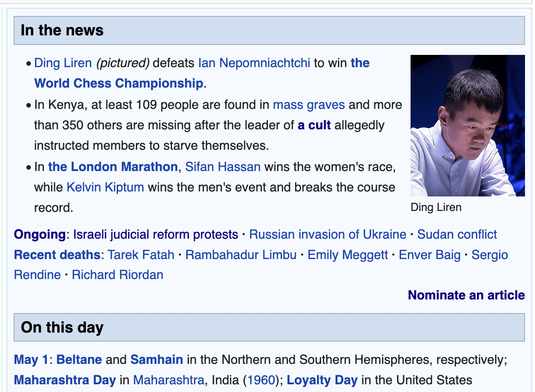535x392 pixels.
Task: Click the Ding Liren photo thumbnail
Action: pyautogui.click(x=467, y=125)
